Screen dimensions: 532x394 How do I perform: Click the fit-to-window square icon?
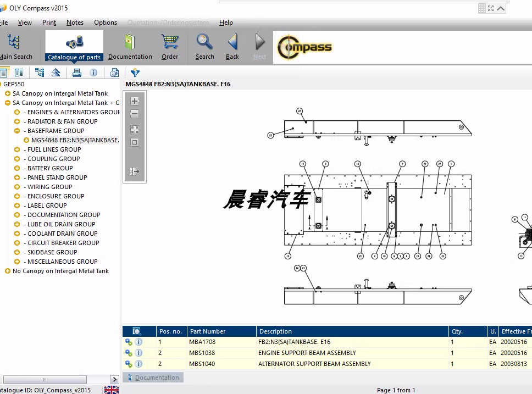click(x=135, y=142)
